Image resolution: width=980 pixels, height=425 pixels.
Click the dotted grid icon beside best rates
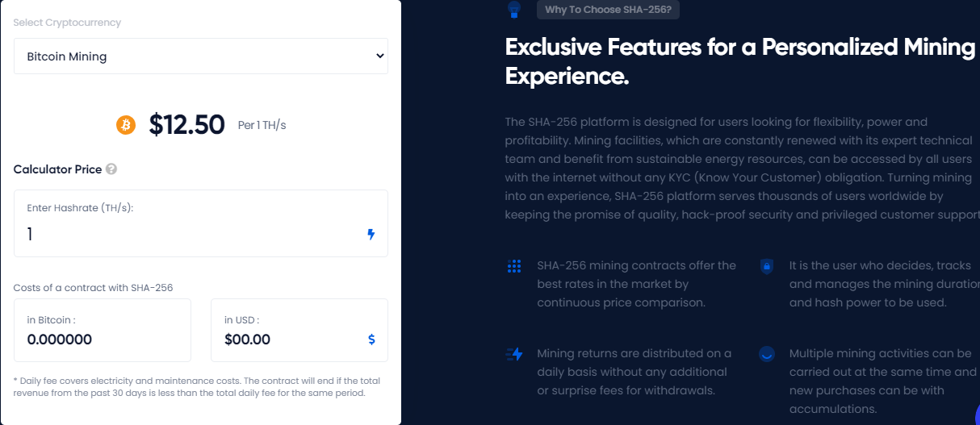pyautogui.click(x=514, y=266)
